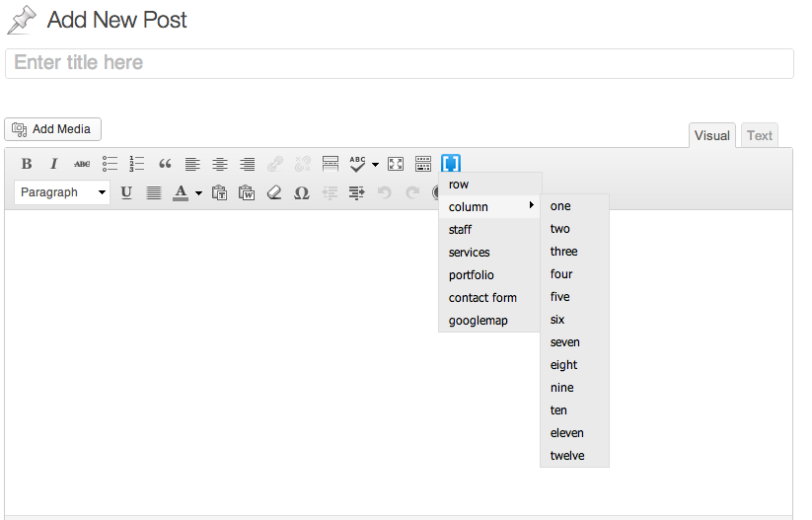
Task: Switch to the Text editor tab
Action: pyautogui.click(x=759, y=136)
